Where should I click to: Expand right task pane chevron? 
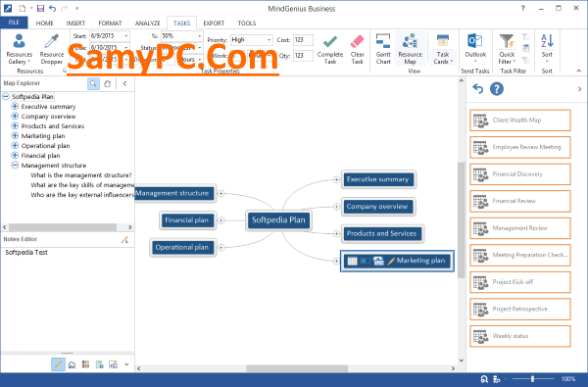point(580,89)
